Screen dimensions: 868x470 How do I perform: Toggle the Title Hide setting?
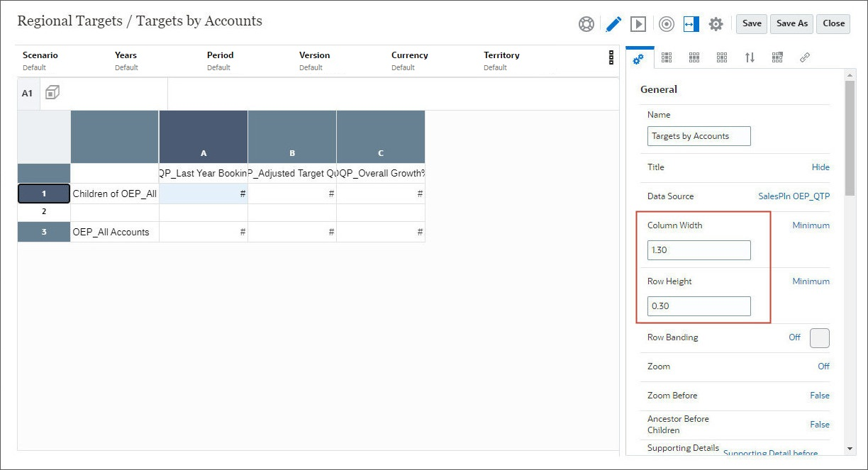click(x=820, y=167)
